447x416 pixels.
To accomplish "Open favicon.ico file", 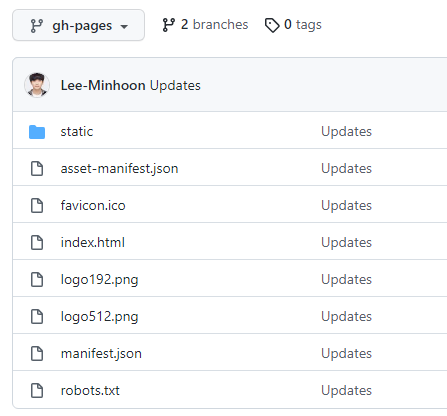I will 93,205.
